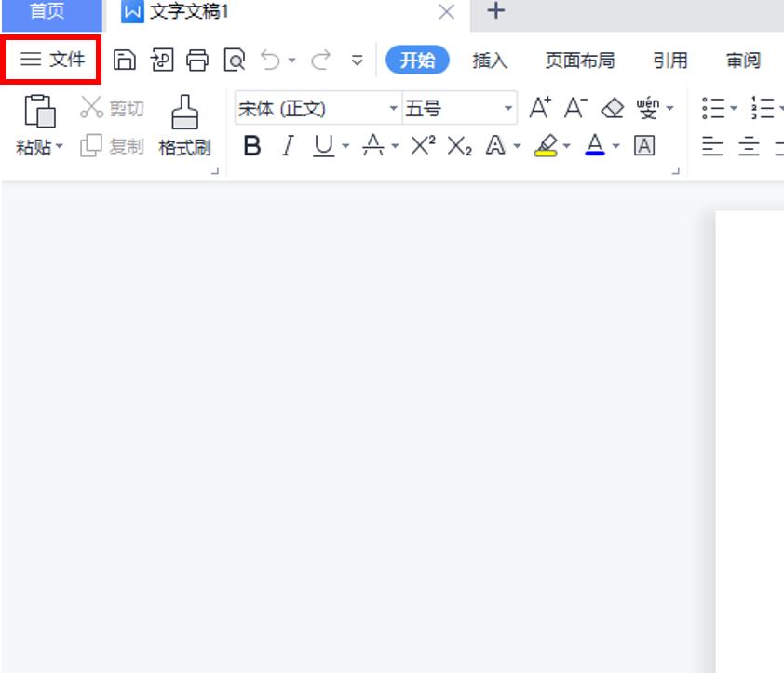
Task: Apply the character border A icon
Action: 645,146
